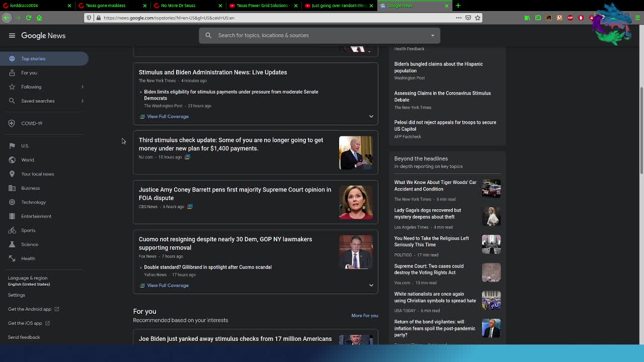Switch to the No More Dr Seuss tab
Viewport: 644px width, 362px height.
[x=188, y=6]
